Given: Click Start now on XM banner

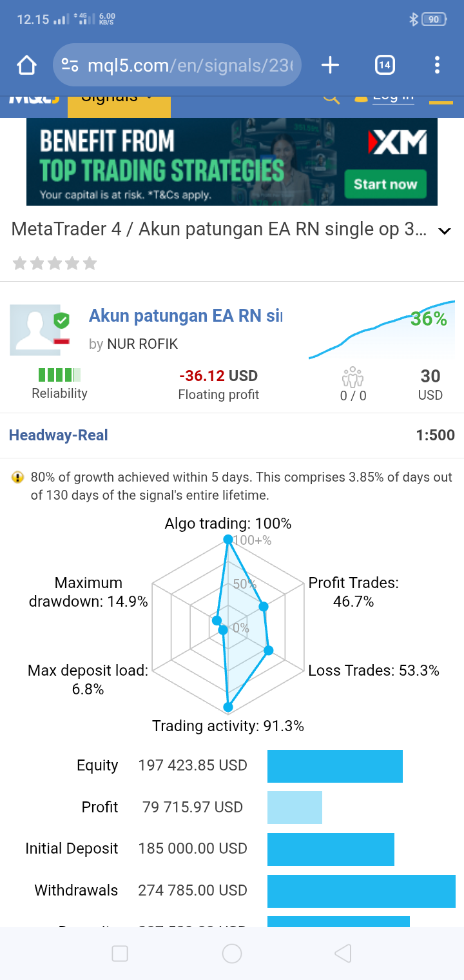Looking at the screenshot, I should click(x=385, y=184).
